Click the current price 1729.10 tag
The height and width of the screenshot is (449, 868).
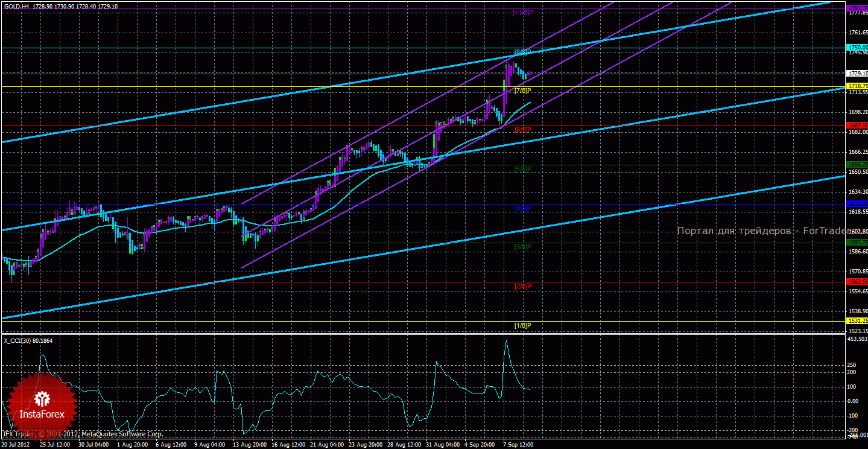pyautogui.click(x=857, y=73)
